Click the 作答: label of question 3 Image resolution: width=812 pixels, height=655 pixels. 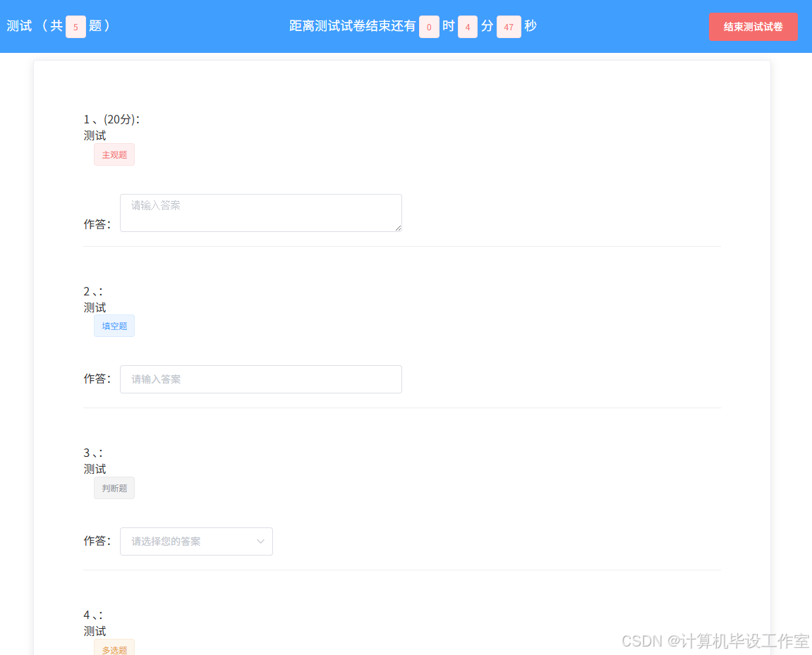tap(97, 541)
